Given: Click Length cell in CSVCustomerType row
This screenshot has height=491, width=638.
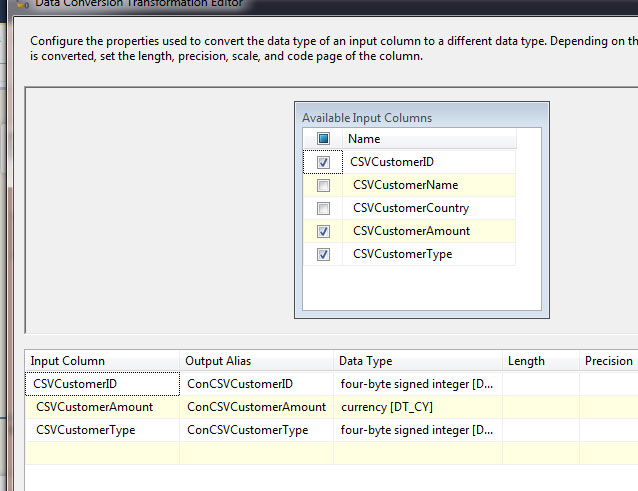Looking at the screenshot, I should point(541,430).
